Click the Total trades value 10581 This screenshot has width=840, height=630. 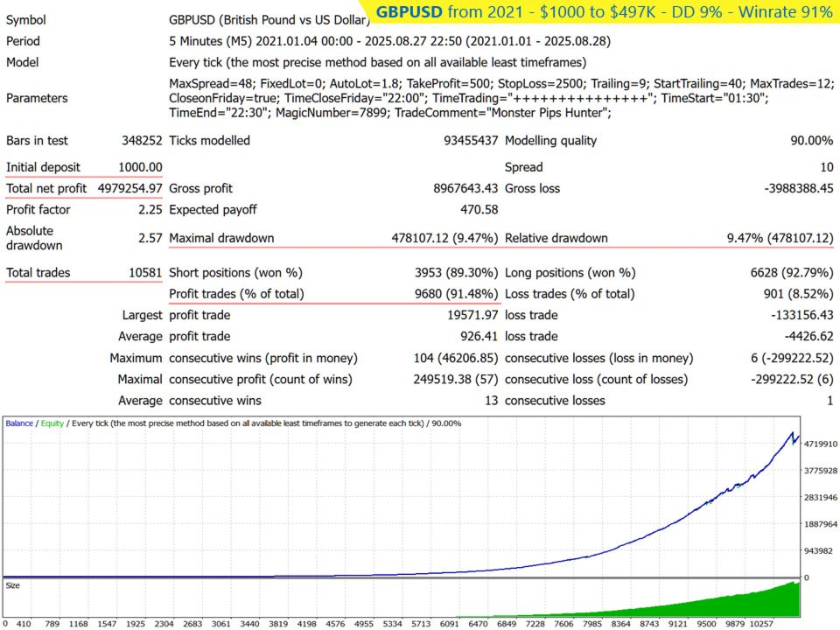click(x=145, y=273)
